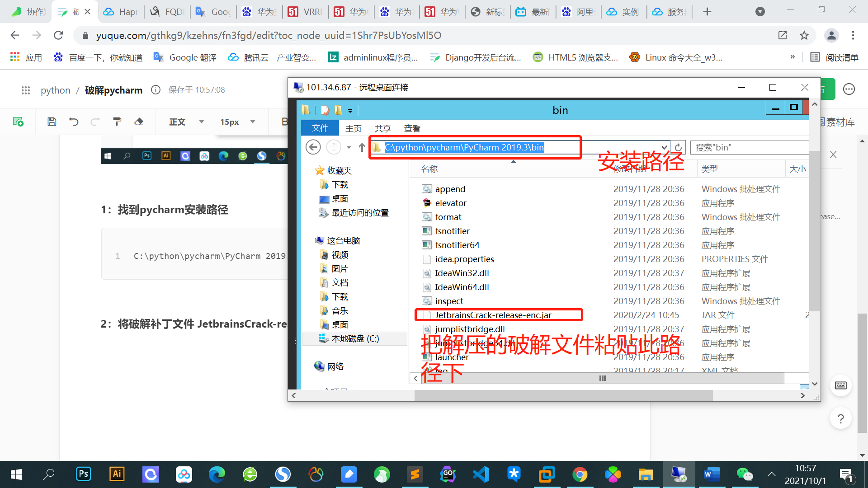Open the more options ellipsis button
Screen dimensions: 868x488
point(849,89)
